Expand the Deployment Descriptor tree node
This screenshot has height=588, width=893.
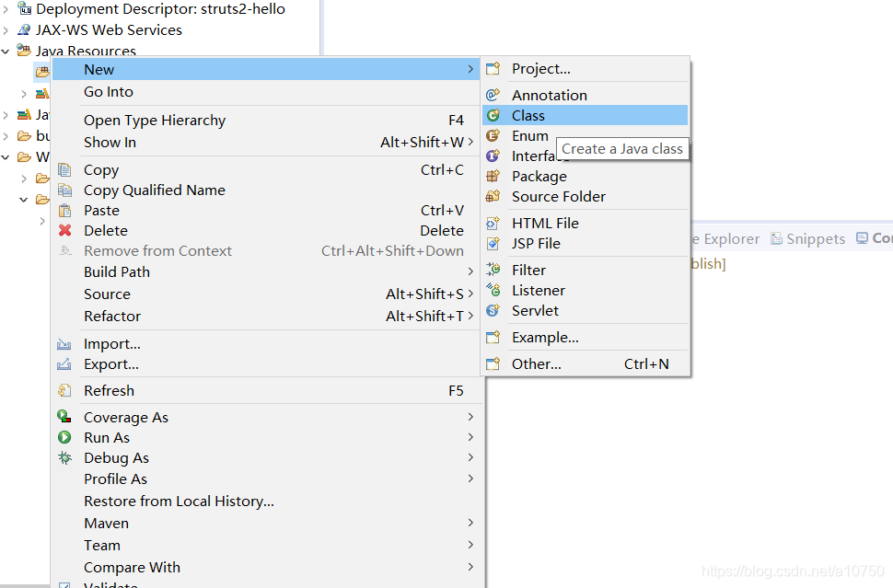pyautogui.click(x=6, y=9)
